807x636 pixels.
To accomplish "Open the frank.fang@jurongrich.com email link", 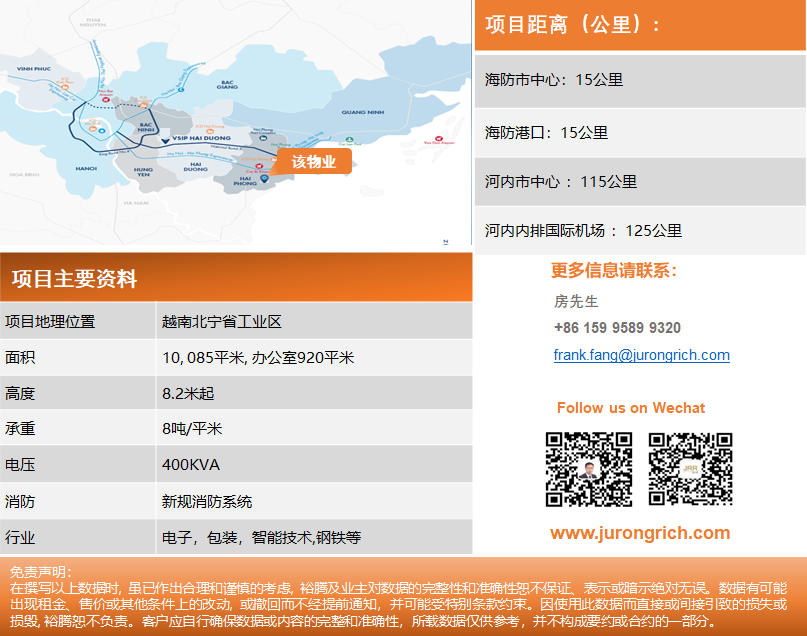I will (x=641, y=355).
